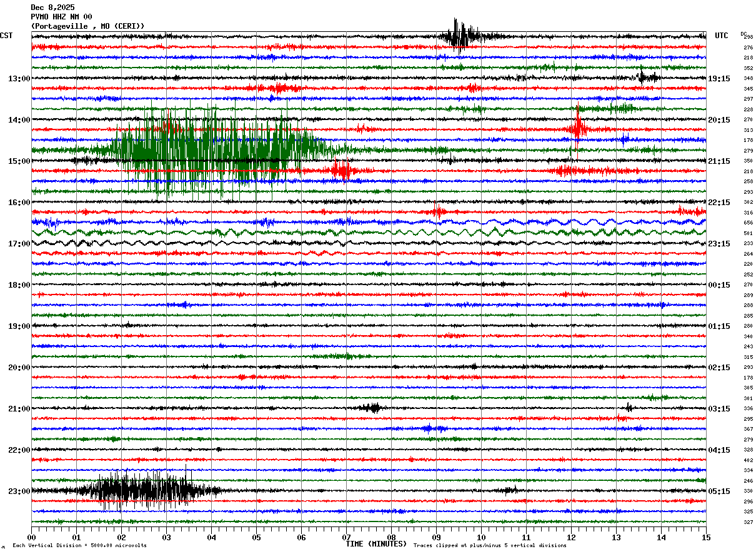The image size is (756, 554).
Task: Click the 19:15 UTC time label
Action: 719,79
